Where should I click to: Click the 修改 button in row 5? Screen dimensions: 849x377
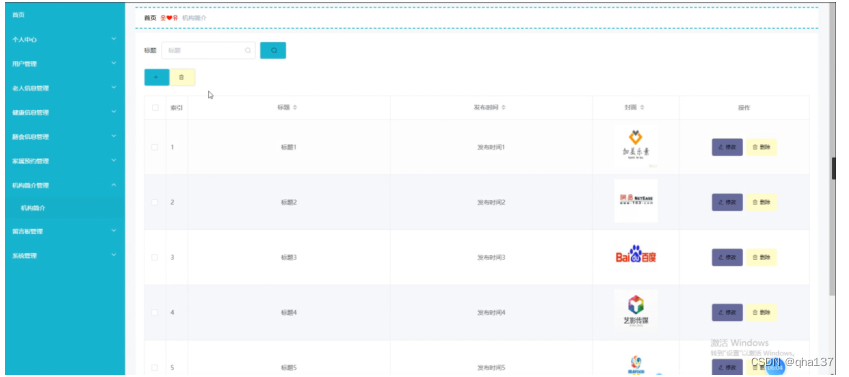pos(727,367)
